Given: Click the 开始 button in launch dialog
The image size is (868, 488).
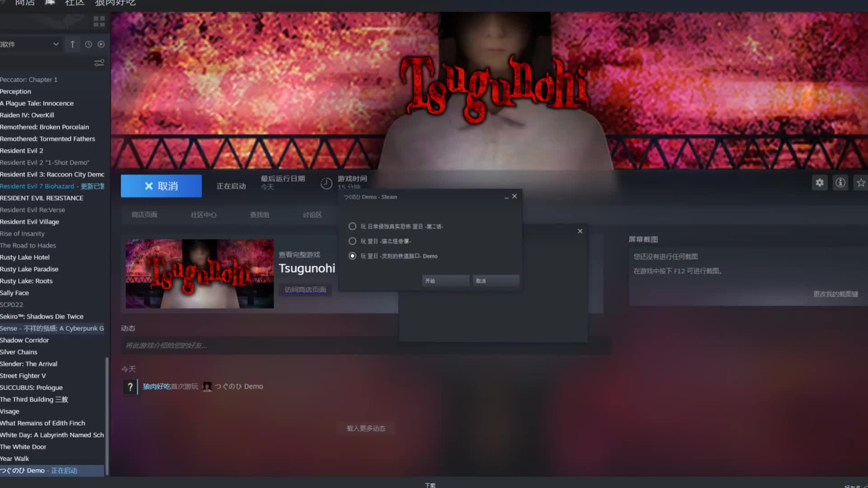Looking at the screenshot, I should 446,281.
